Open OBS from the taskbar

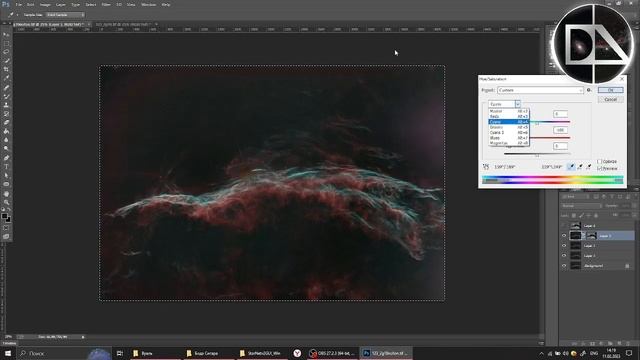tap(331, 353)
